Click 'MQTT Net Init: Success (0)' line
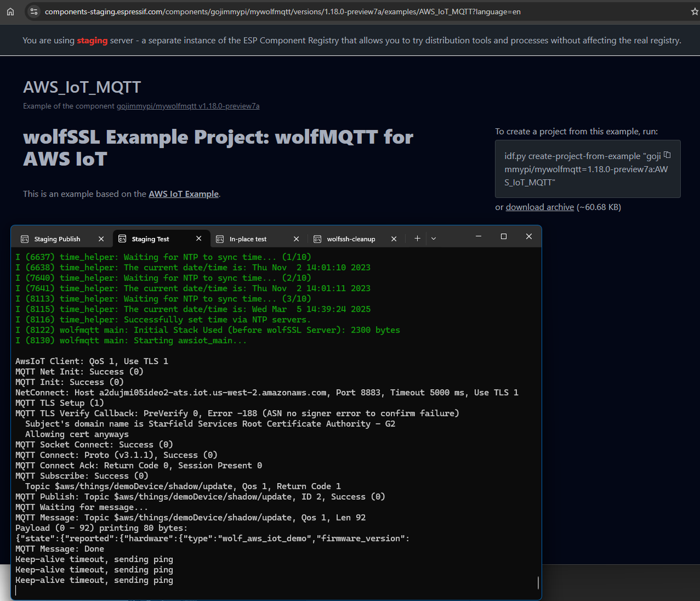The width and height of the screenshot is (700, 601). click(x=79, y=372)
